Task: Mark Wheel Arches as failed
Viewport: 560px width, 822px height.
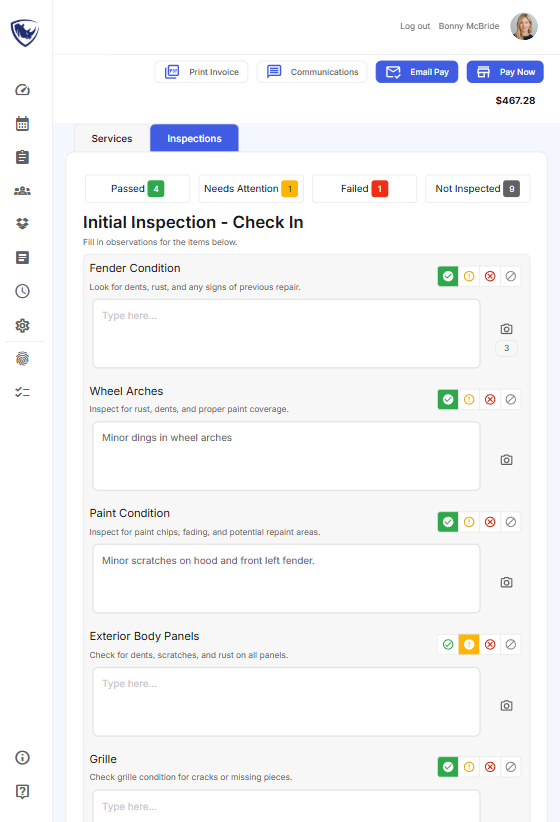Action: (x=490, y=399)
